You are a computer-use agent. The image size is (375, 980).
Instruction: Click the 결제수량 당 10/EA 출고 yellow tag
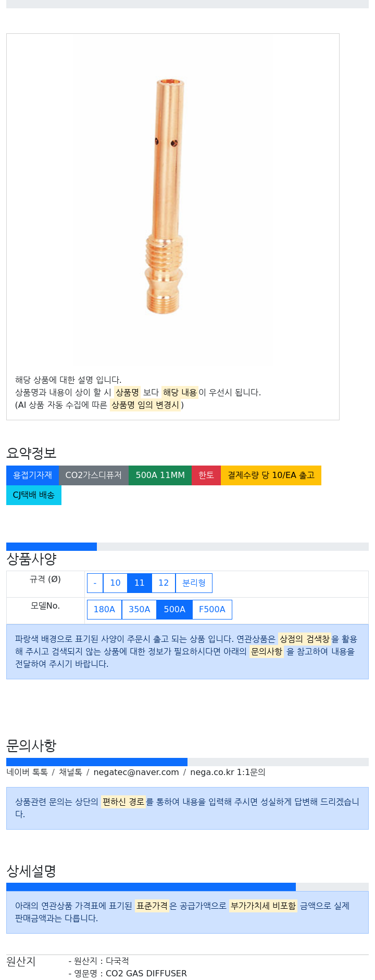tap(271, 475)
